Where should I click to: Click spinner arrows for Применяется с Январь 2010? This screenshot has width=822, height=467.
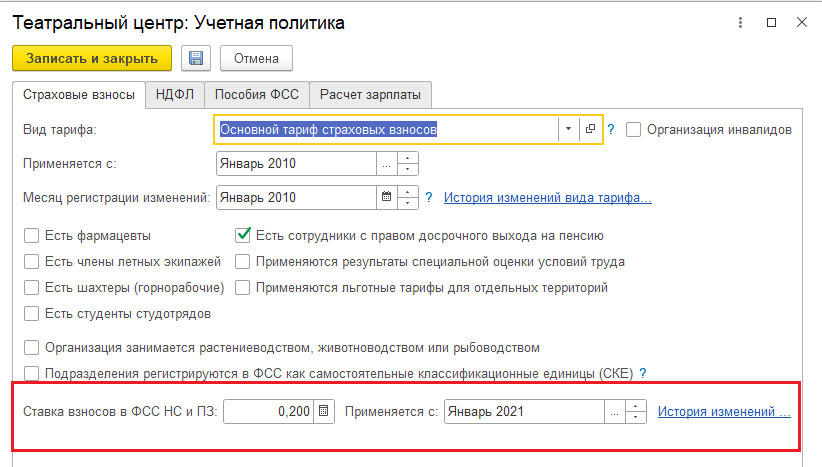[407, 164]
